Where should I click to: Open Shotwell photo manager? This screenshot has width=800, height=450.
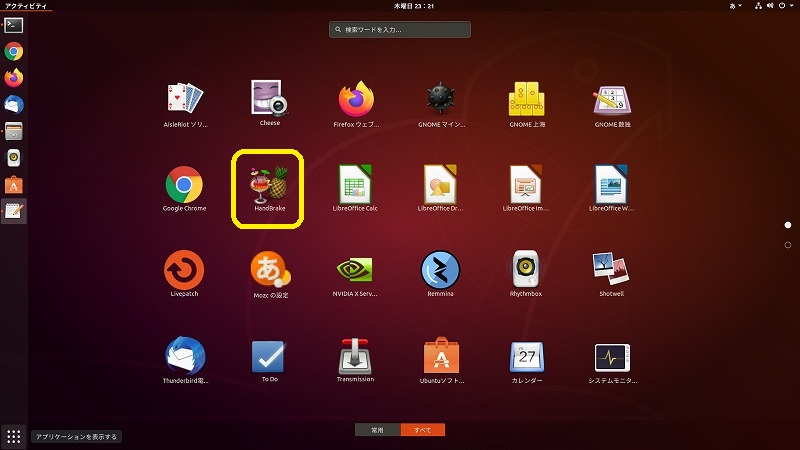(x=611, y=274)
